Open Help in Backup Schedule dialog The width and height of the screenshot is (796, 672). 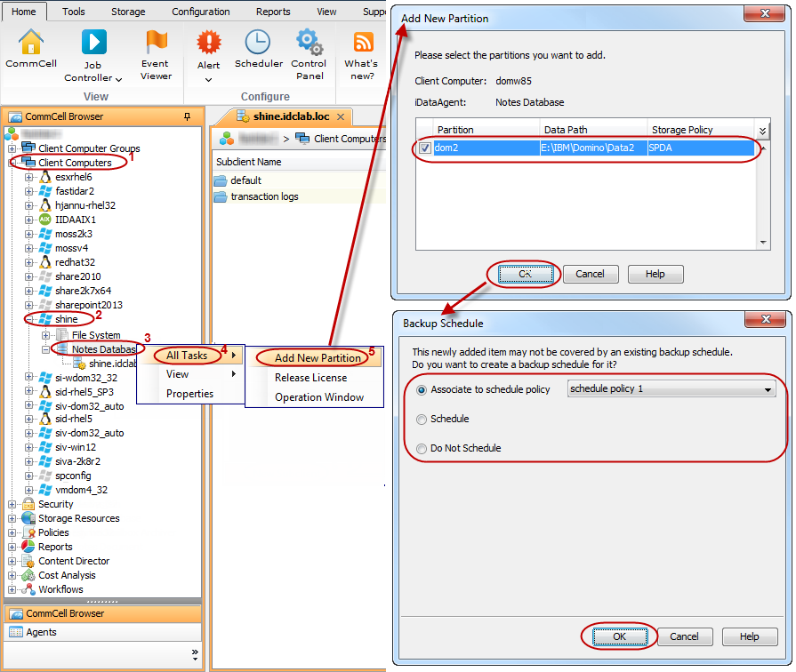[x=749, y=636]
